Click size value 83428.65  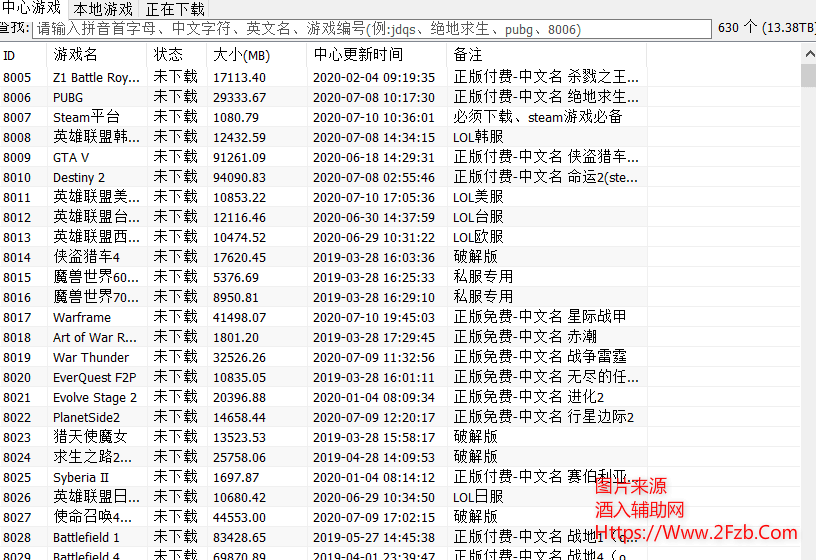click(239, 538)
